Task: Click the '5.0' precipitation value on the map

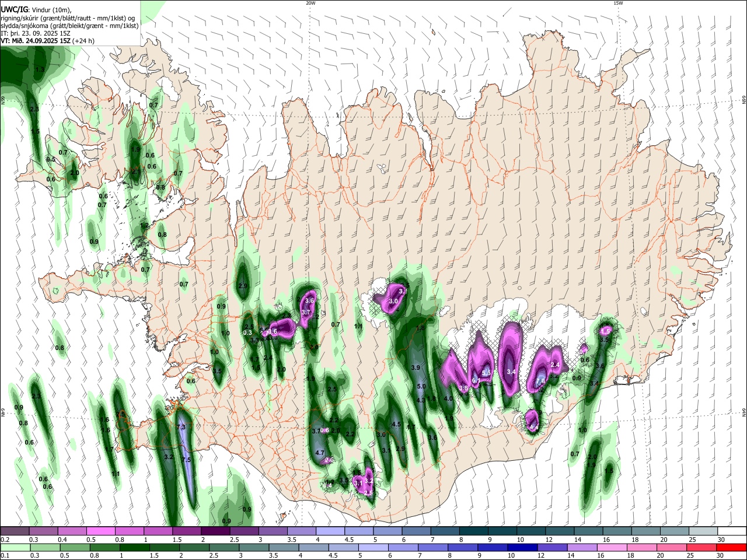Action: click(421, 387)
